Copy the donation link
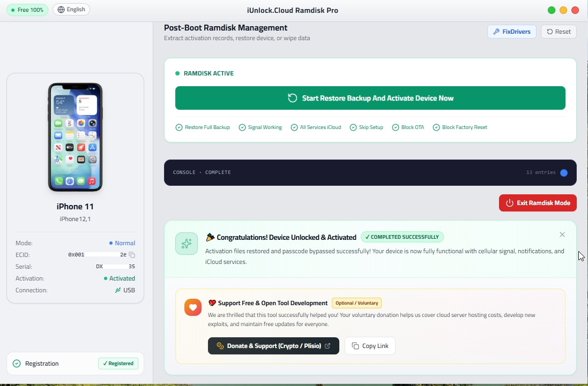The image size is (588, 386). (x=370, y=346)
